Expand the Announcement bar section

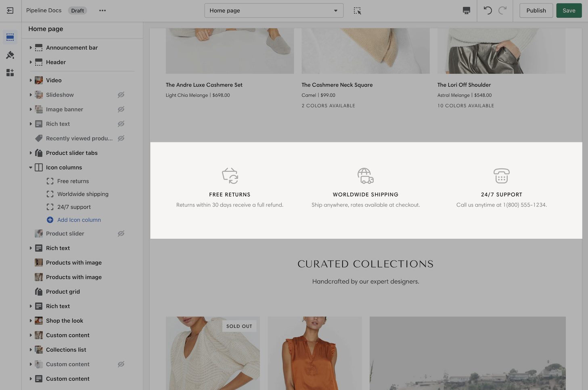(x=31, y=48)
